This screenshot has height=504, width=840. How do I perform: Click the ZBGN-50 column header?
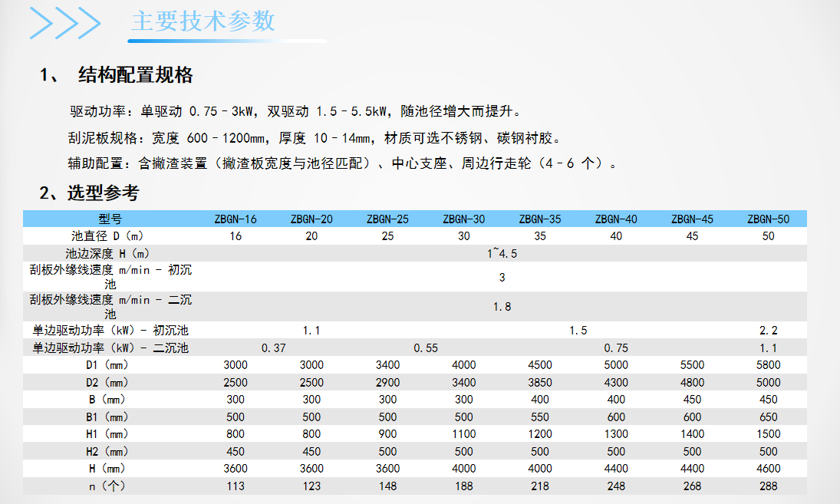pos(768,219)
